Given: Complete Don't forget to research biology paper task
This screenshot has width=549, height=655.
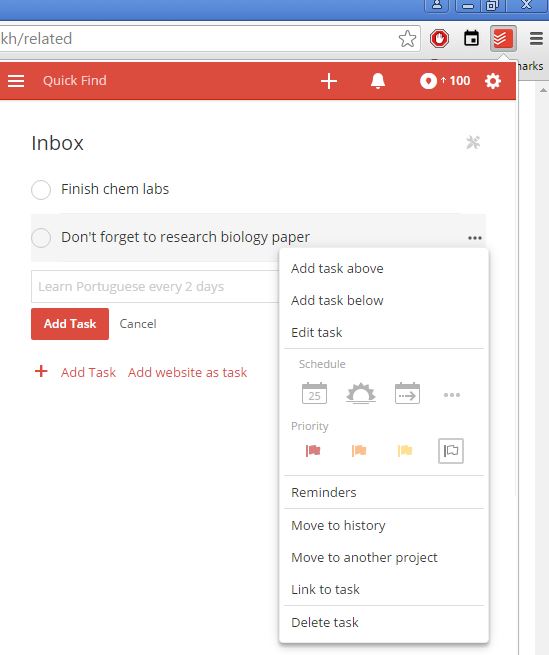Looking at the screenshot, I should 41,238.
